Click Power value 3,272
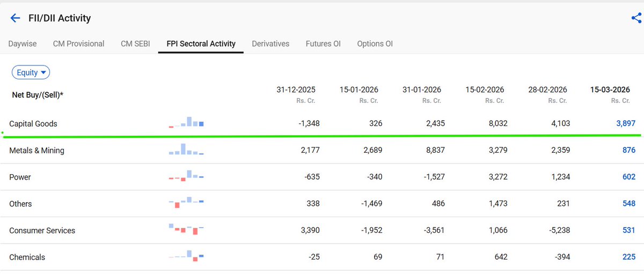644x274 pixels. pos(497,177)
